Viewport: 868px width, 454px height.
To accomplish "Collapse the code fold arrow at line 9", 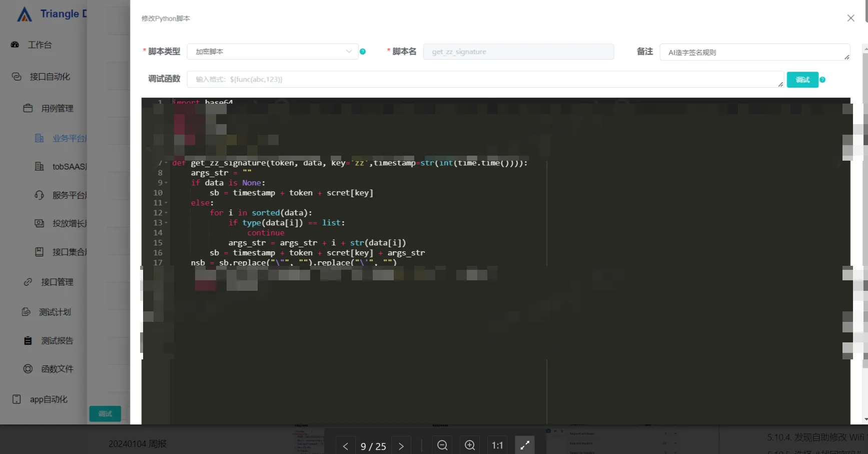I will click(166, 183).
